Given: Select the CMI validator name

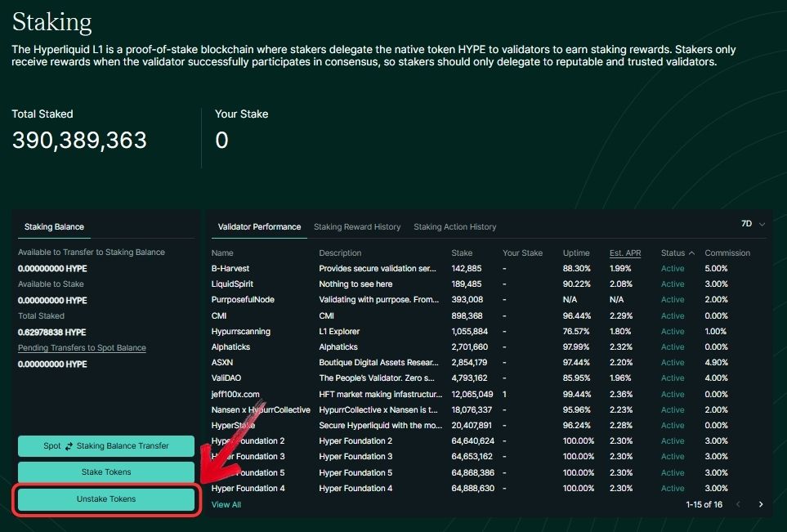Looking at the screenshot, I should click(218, 315).
